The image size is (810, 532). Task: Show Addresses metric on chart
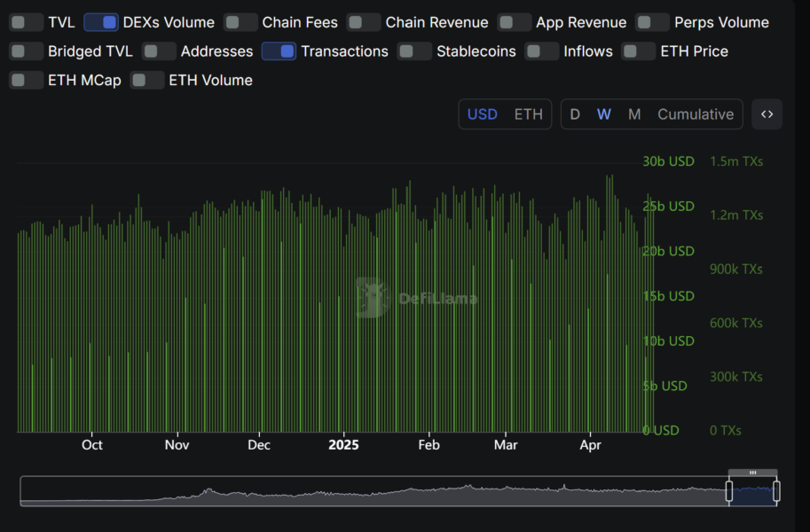point(160,51)
